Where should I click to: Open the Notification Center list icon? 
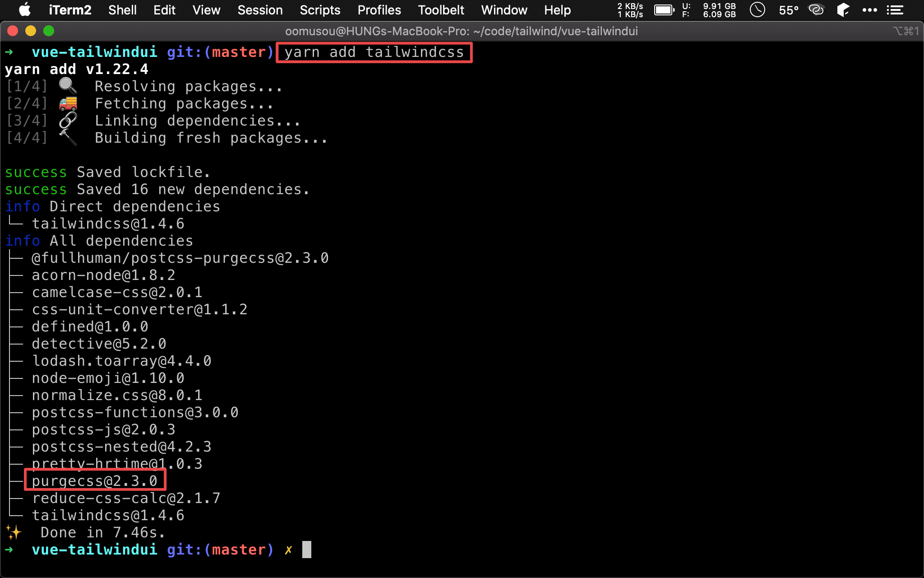click(x=895, y=10)
